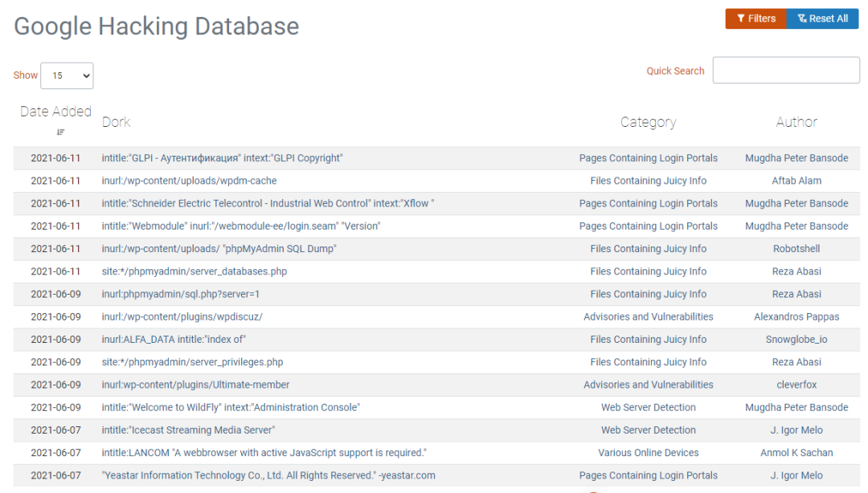Focus the Quick Search input field

(x=786, y=71)
